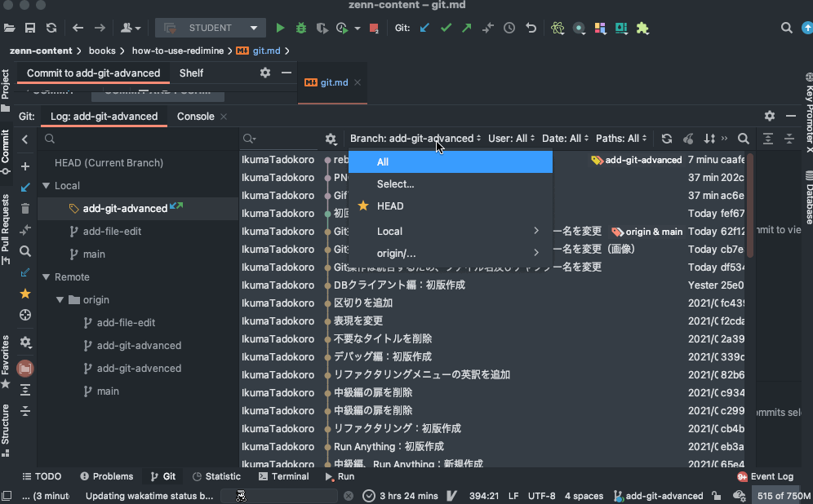
Task: Open the STUDENT run configuration dropdown
Action: point(210,27)
